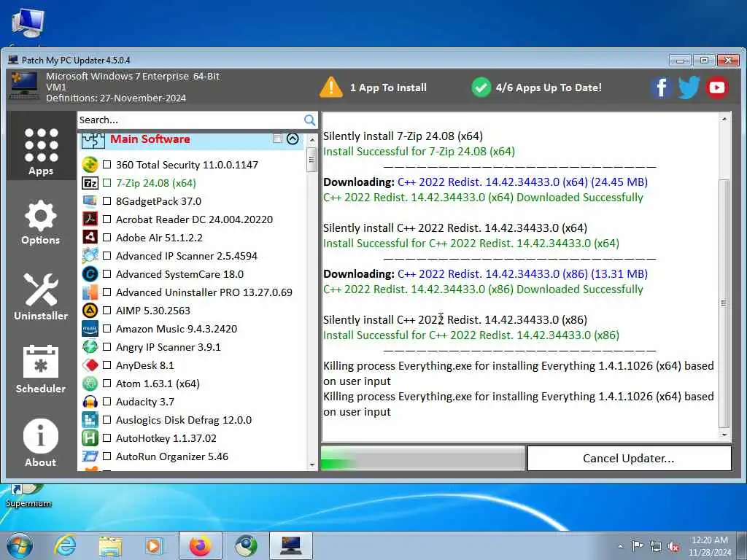
Task: Open the Uninstaller tab
Action: 41,297
